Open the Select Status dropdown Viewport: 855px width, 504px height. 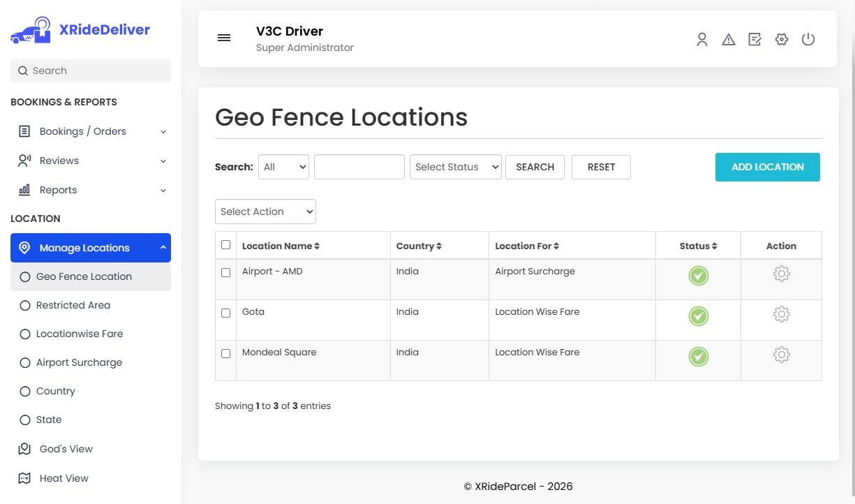point(455,167)
